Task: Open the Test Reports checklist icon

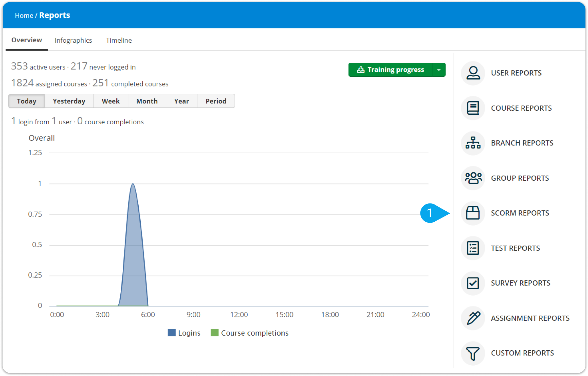Action: click(473, 248)
